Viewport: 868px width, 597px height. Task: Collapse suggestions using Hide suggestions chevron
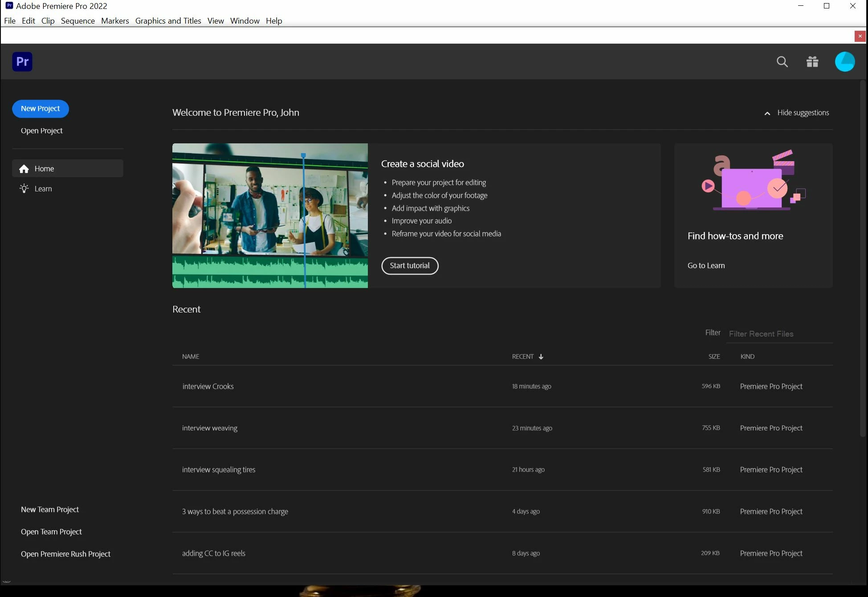[767, 113]
